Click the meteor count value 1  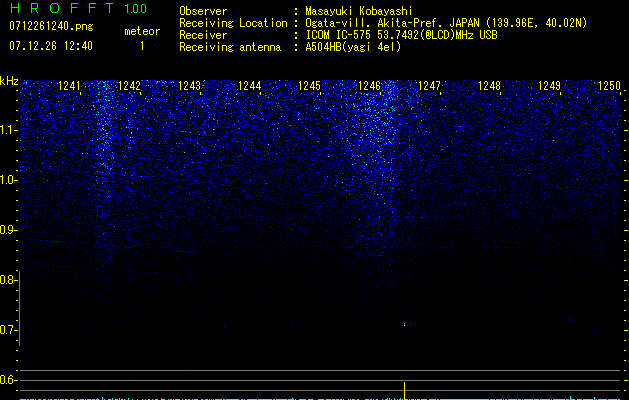point(142,46)
